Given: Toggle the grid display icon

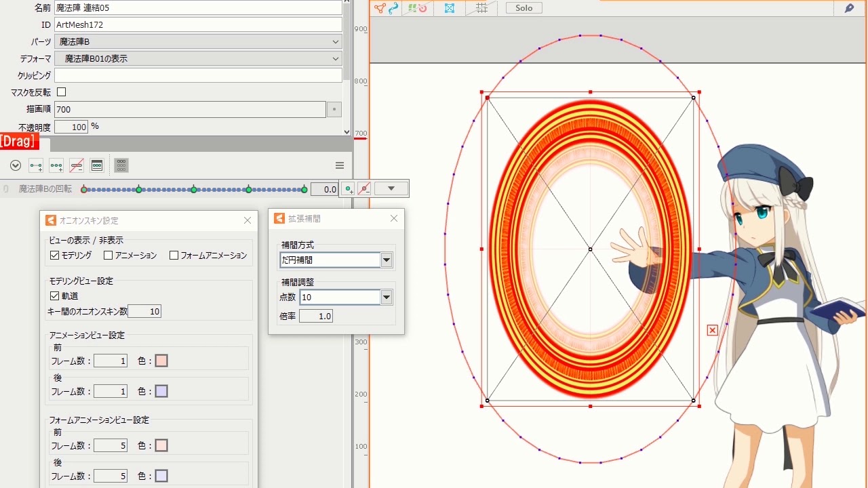Looking at the screenshot, I should coord(481,8).
